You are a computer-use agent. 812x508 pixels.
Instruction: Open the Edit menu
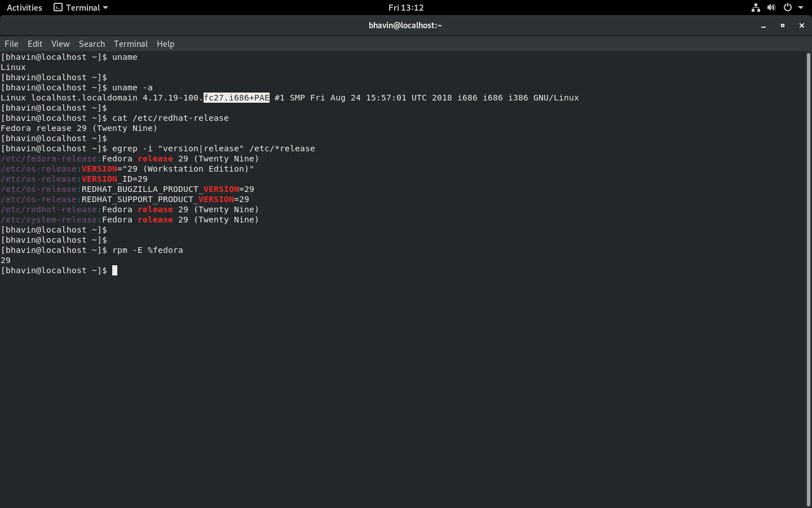pos(34,43)
